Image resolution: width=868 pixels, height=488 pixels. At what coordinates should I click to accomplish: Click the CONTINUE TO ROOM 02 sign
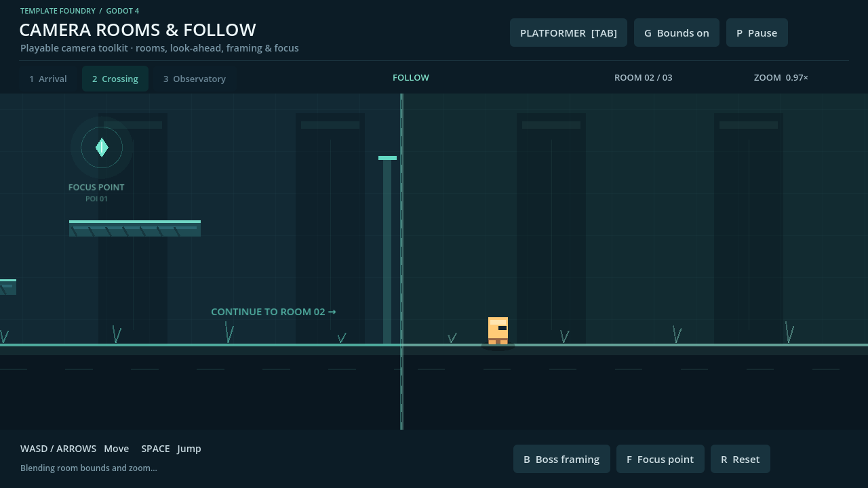pos(273,312)
